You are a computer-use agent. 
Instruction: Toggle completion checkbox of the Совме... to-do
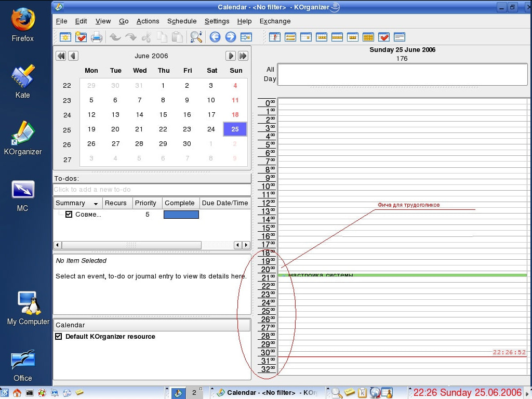[69, 215]
